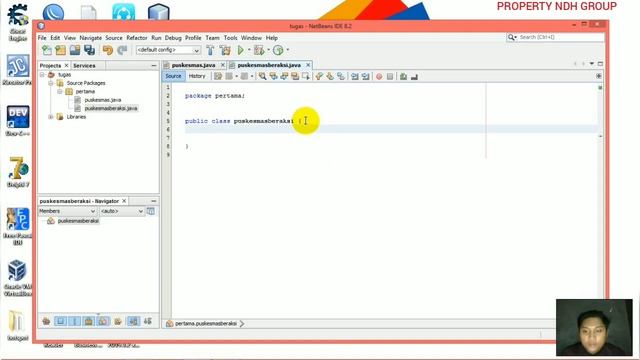Switch to the Source view button
The height and width of the screenshot is (360, 640).
(x=173, y=76)
